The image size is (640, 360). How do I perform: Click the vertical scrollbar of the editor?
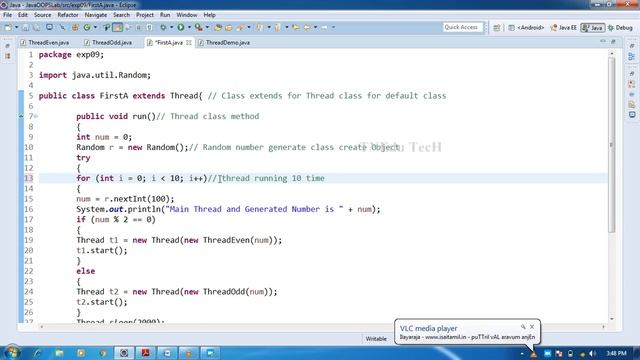pyautogui.click(x=611, y=145)
